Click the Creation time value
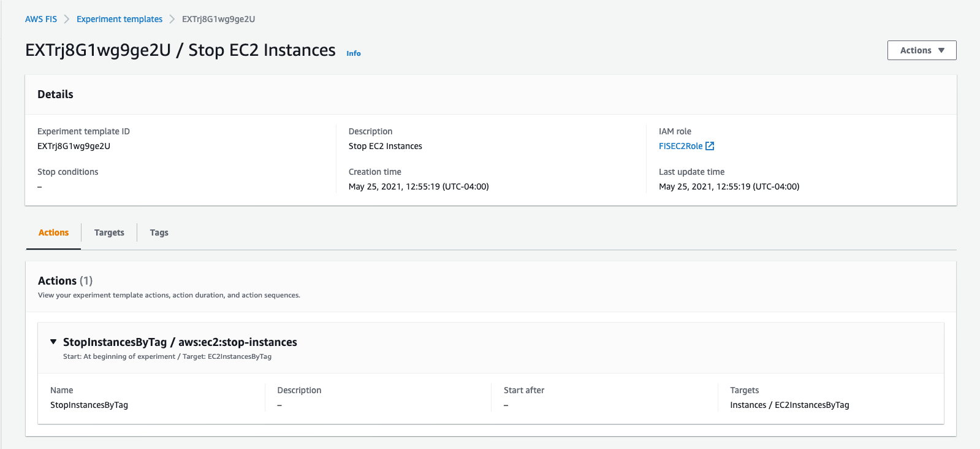 coord(419,186)
